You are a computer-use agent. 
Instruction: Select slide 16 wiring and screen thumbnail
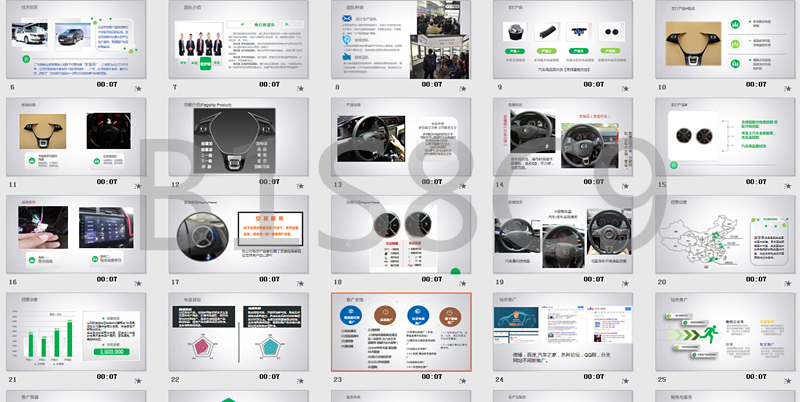[x=76, y=234]
